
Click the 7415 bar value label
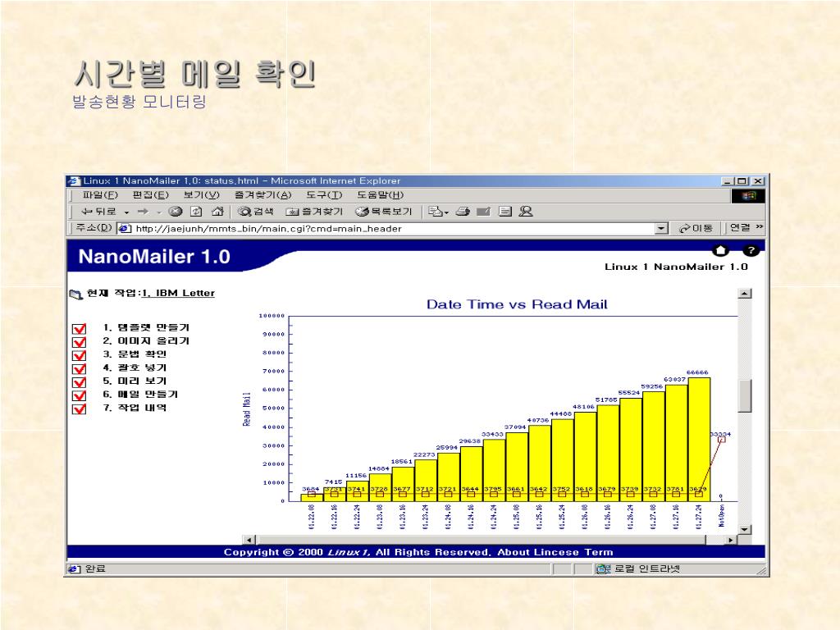coord(333,482)
